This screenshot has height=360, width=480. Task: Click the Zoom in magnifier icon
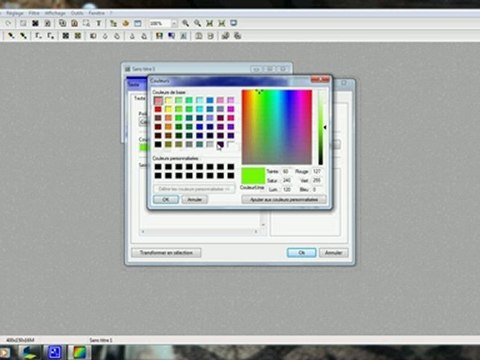(x=186, y=23)
